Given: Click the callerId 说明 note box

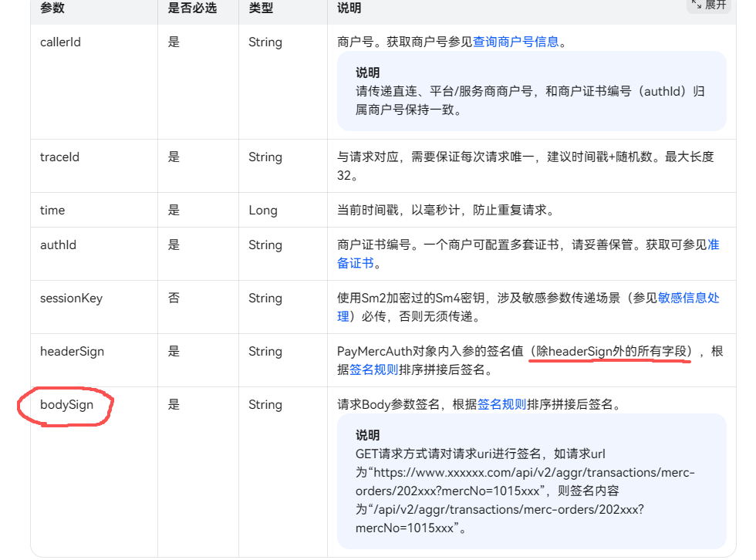Looking at the screenshot, I should click(x=532, y=91).
